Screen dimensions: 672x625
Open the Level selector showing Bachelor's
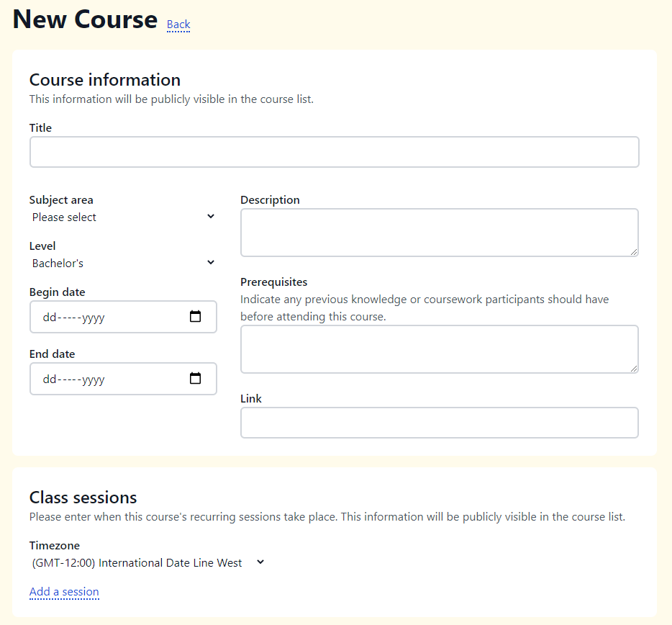tap(122, 262)
